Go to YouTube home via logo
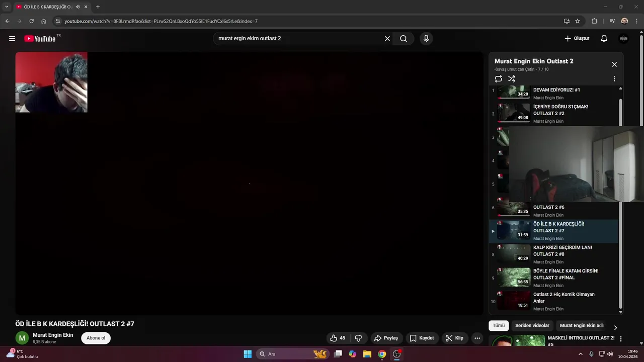Image resolution: width=644 pixels, height=362 pixels. point(40,39)
